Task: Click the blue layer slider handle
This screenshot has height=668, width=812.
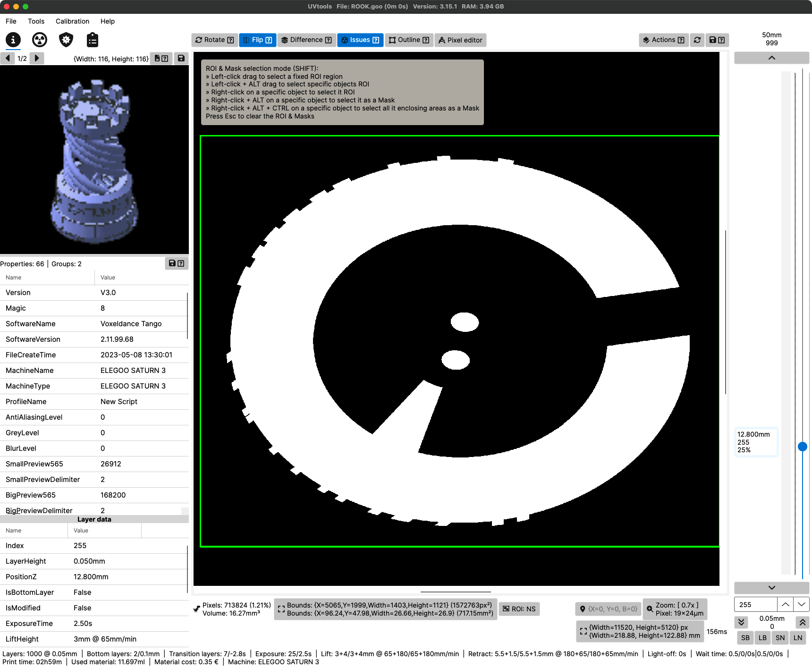Action: 802,447
